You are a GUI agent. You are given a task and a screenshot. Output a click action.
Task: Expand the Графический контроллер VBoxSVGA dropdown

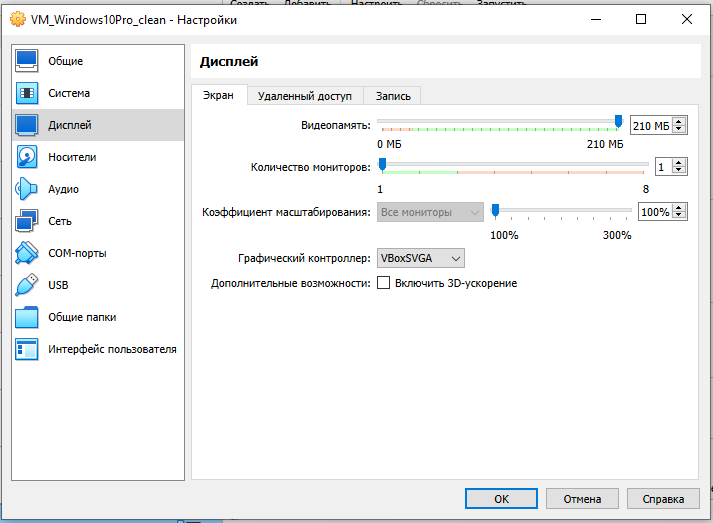click(420, 258)
